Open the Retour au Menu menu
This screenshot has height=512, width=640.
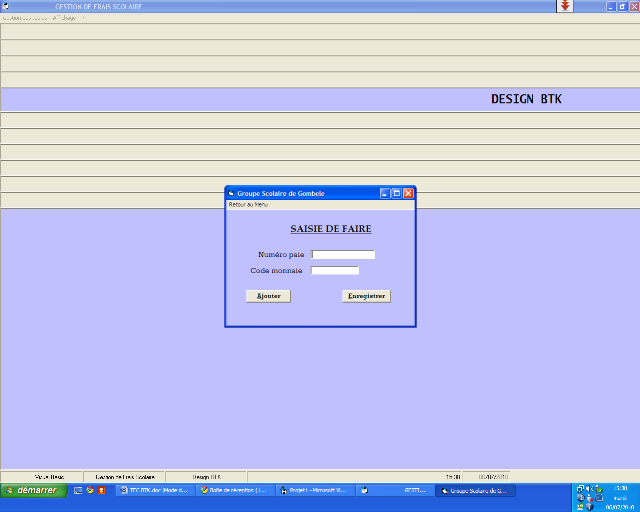[248, 205]
